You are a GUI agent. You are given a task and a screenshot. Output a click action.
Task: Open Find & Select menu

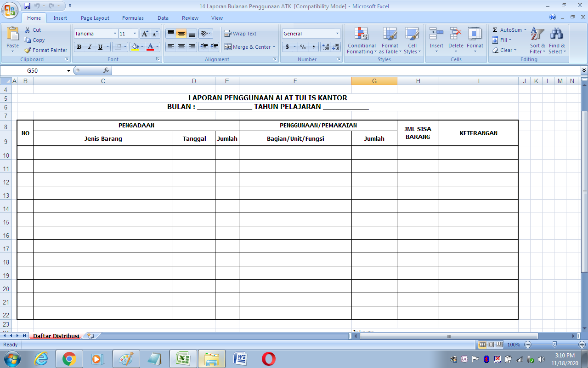(x=557, y=40)
